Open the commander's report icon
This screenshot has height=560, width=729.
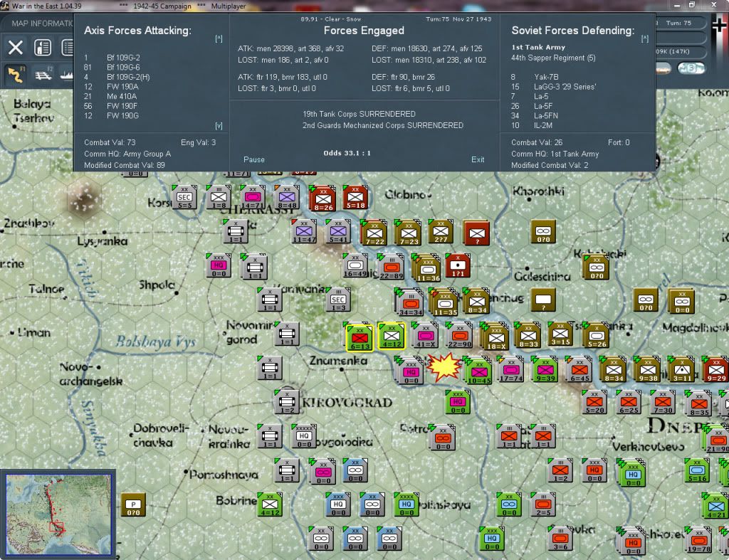pos(43,48)
